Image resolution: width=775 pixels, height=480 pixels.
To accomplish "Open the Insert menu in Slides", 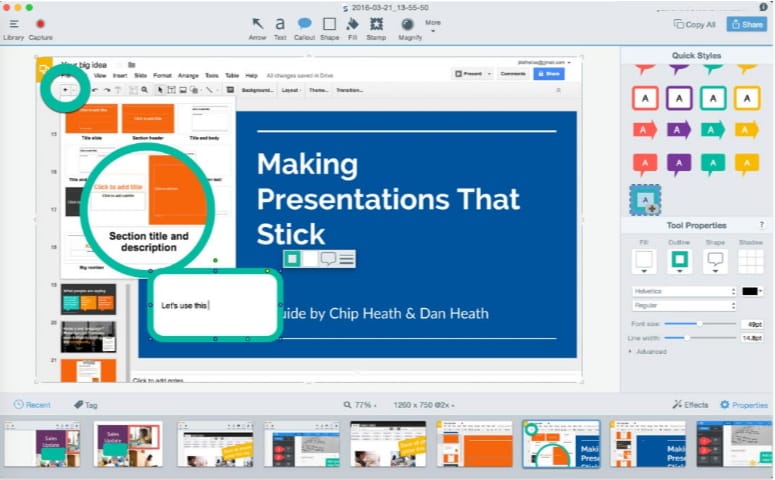I will (x=120, y=76).
